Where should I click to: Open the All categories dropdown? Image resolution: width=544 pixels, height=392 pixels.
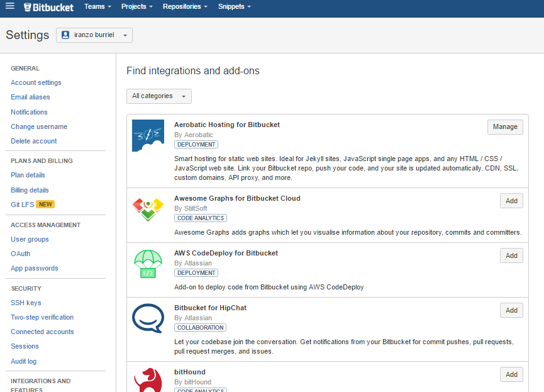(x=158, y=96)
